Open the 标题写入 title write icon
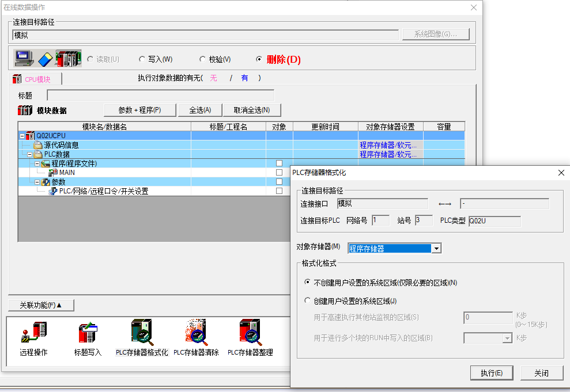 pos(88,333)
